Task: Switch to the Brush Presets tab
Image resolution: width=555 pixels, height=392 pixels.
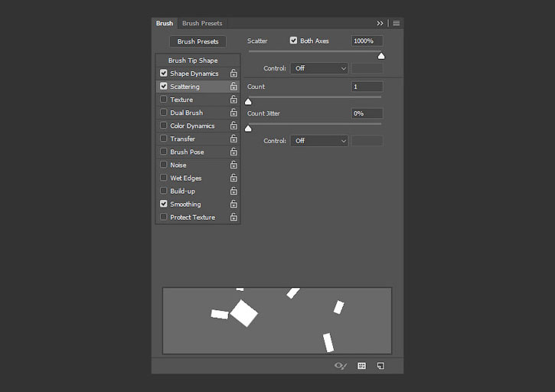Action: 202,24
